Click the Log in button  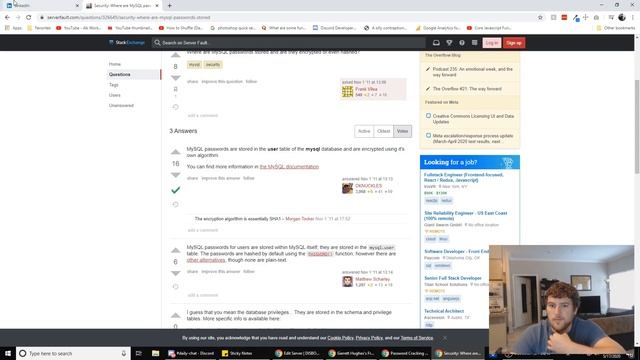pyautogui.click(x=491, y=43)
